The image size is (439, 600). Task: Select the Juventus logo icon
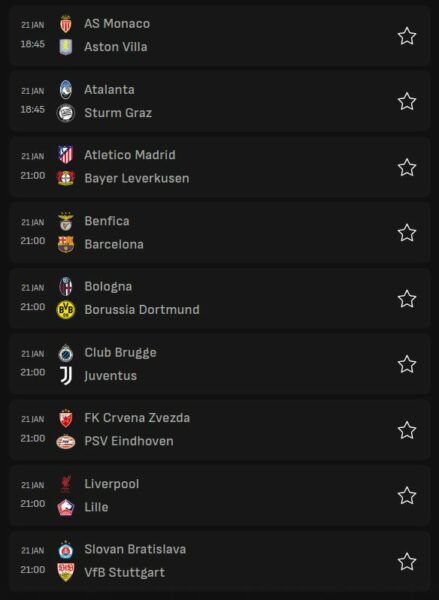pyautogui.click(x=66, y=375)
